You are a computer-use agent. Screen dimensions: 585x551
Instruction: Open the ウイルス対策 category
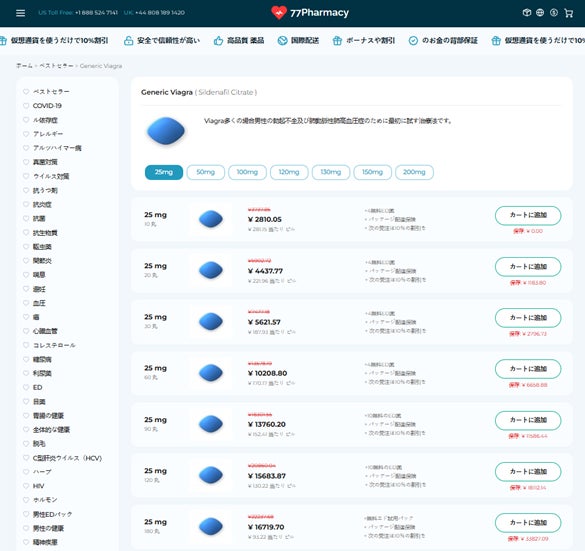51,176
